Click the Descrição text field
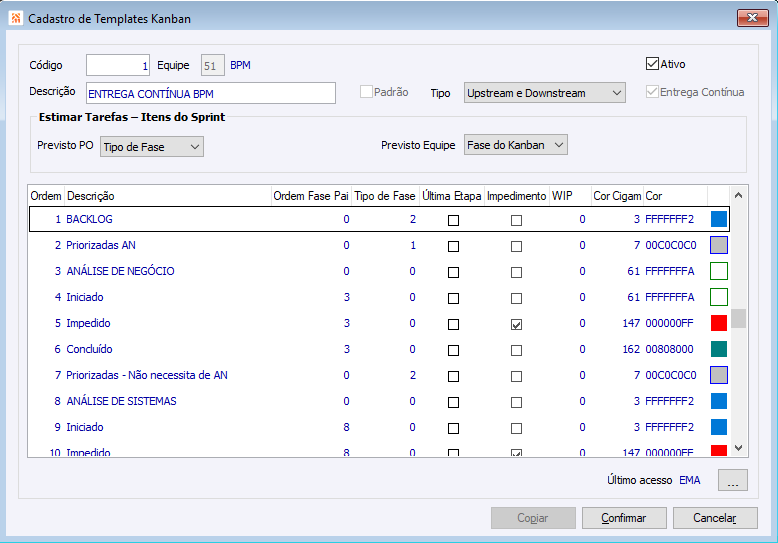 (x=210, y=93)
